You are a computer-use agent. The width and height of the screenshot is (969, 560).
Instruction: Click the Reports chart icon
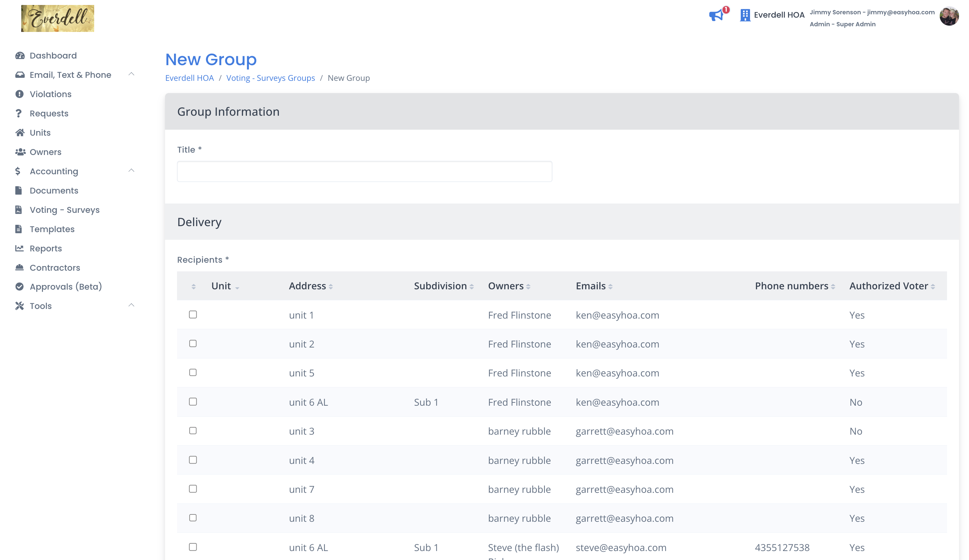[x=19, y=248]
